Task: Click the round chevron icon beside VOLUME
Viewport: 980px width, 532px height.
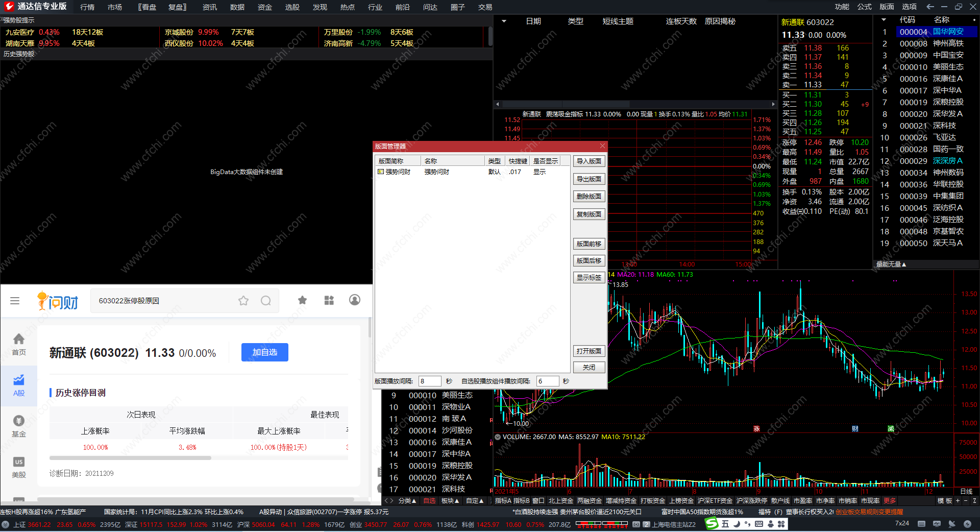Action: click(x=498, y=437)
